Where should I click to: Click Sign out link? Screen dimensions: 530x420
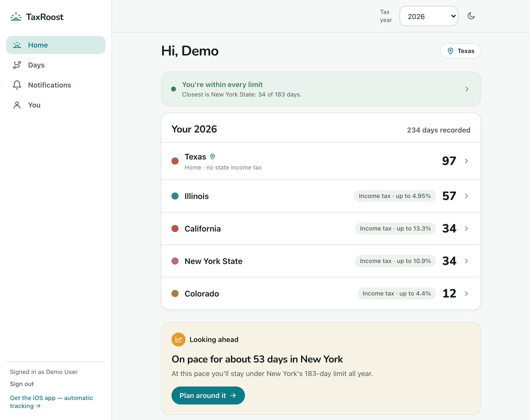[x=22, y=384]
